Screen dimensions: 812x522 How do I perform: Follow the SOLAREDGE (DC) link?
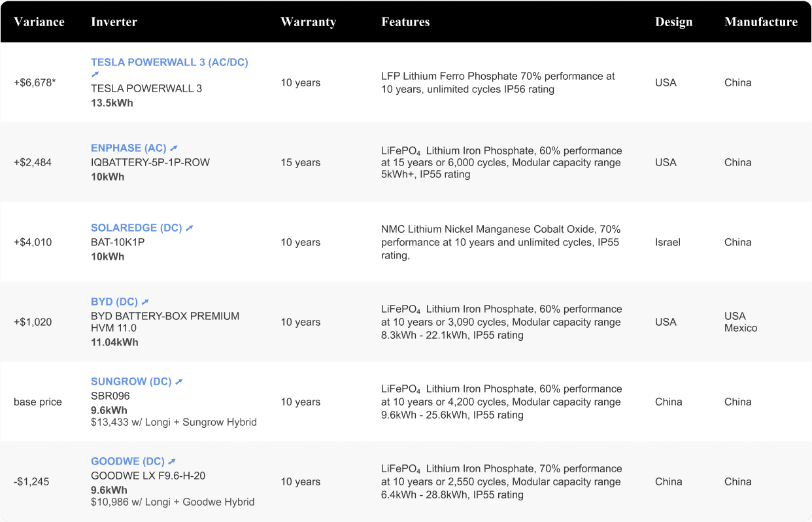(136, 228)
